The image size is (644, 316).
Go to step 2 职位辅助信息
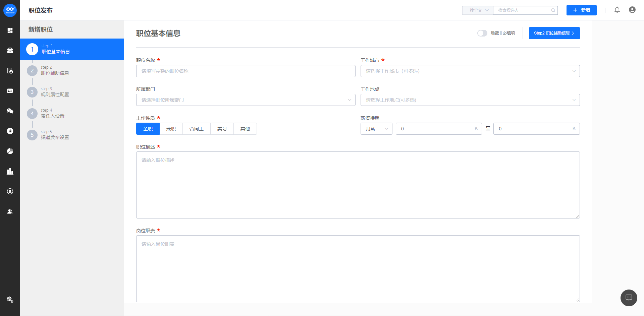coord(72,70)
